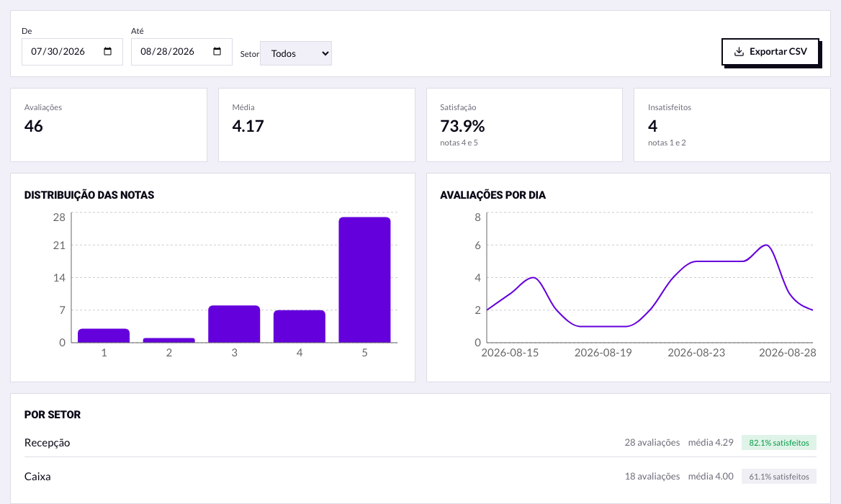Click the Caixa sector name
The width and height of the screenshot is (841, 504).
37,477
